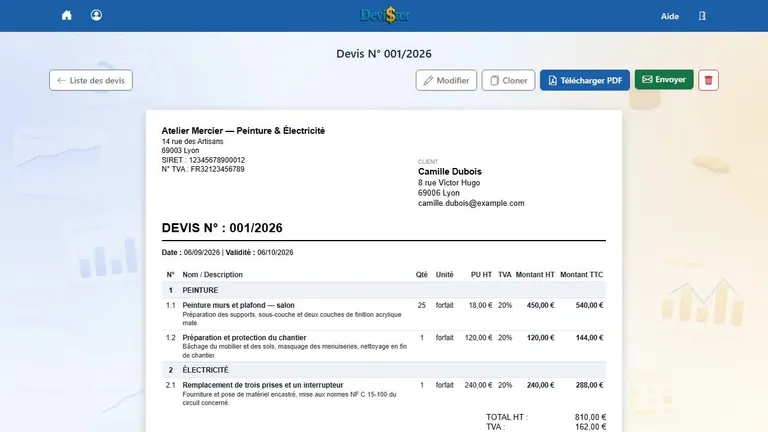Send the quote with Envoyer
Viewport: 768px width, 432px height.
pos(664,79)
